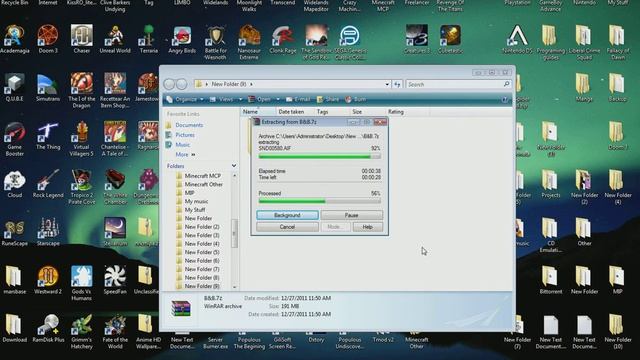Image resolution: width=640 pixels, height=360 pixels.
Task: Select the Programming guides desktop folder
Action: click(x=551, y=42)
